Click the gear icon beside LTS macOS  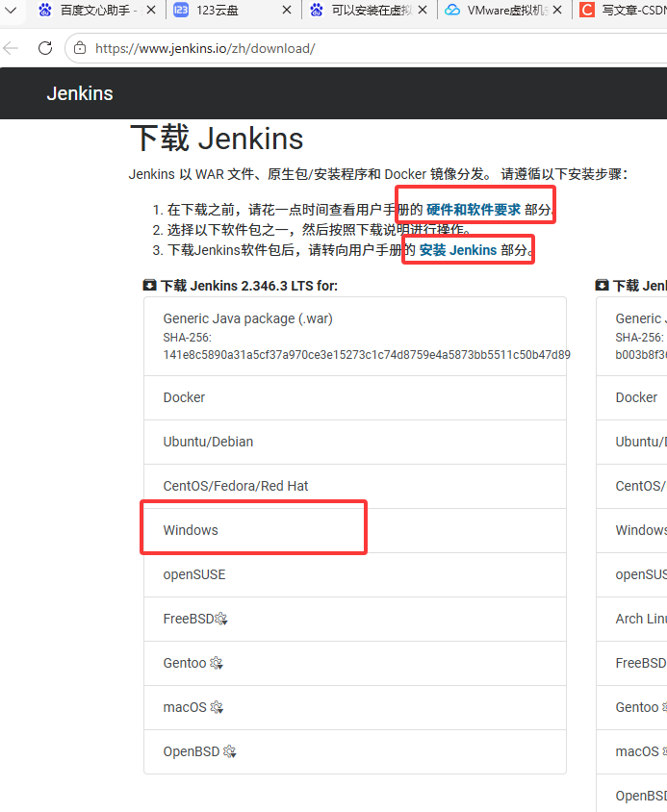[x=218, y=707]
